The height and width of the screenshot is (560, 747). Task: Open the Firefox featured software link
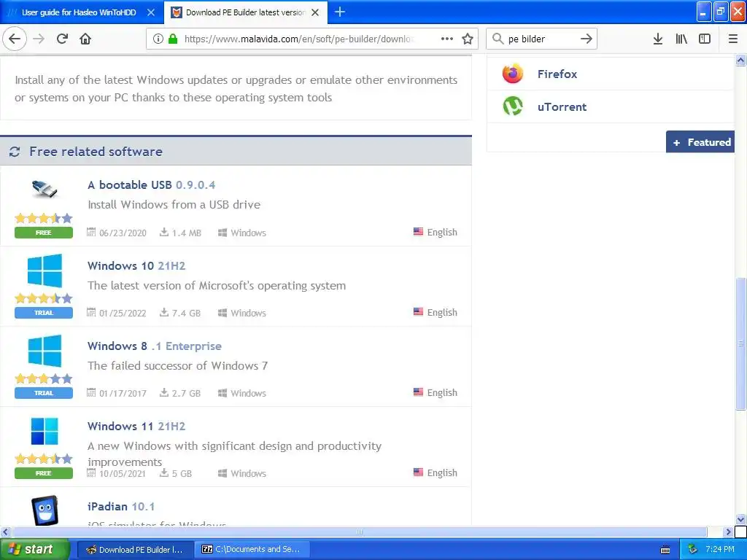coord(557,74)
